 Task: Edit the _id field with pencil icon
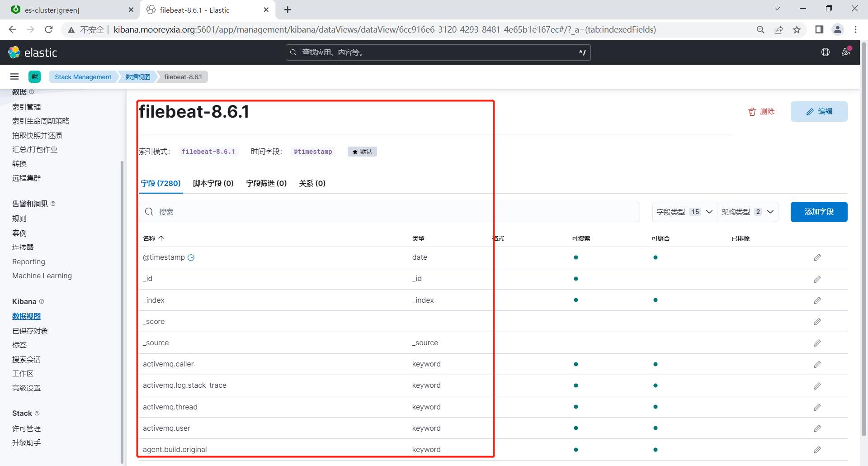817,279
